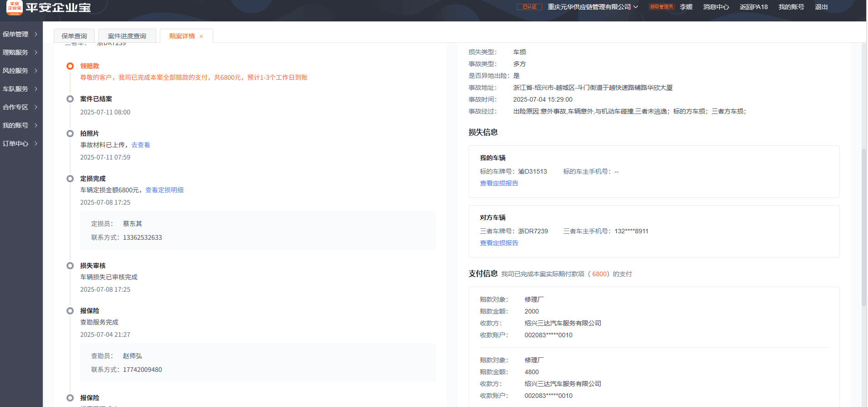
Task: Switch to the 案件进度查询 tab
Action: 127,36
